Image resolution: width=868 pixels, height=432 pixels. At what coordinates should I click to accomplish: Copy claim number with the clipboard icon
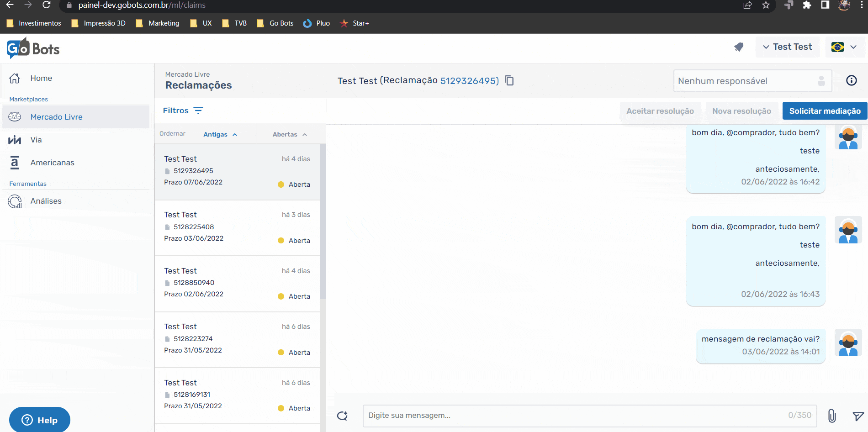(509, 81)
